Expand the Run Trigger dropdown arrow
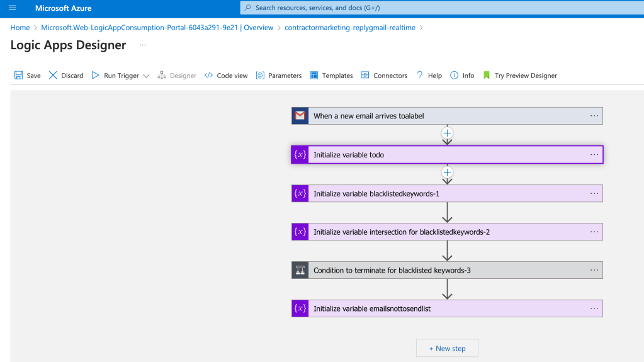Image resolution: width=644 pixels, height=362 pixels. (146, 76)
